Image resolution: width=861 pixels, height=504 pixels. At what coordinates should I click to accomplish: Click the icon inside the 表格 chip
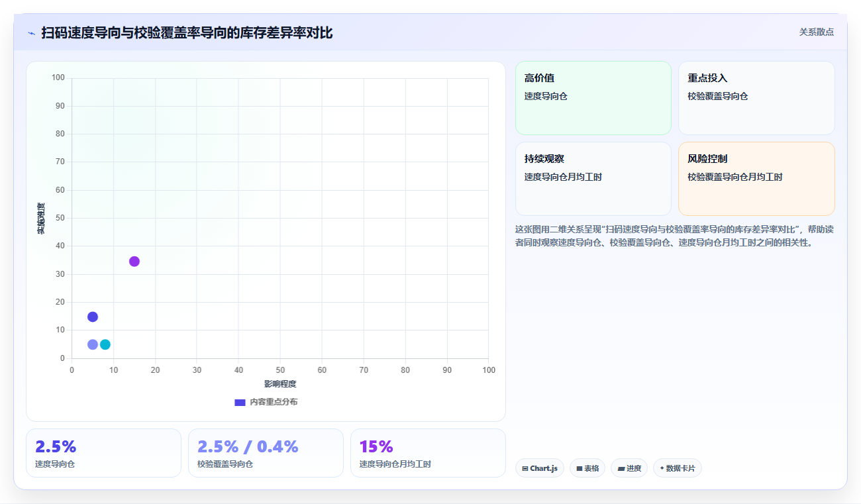tap(580, 468)
